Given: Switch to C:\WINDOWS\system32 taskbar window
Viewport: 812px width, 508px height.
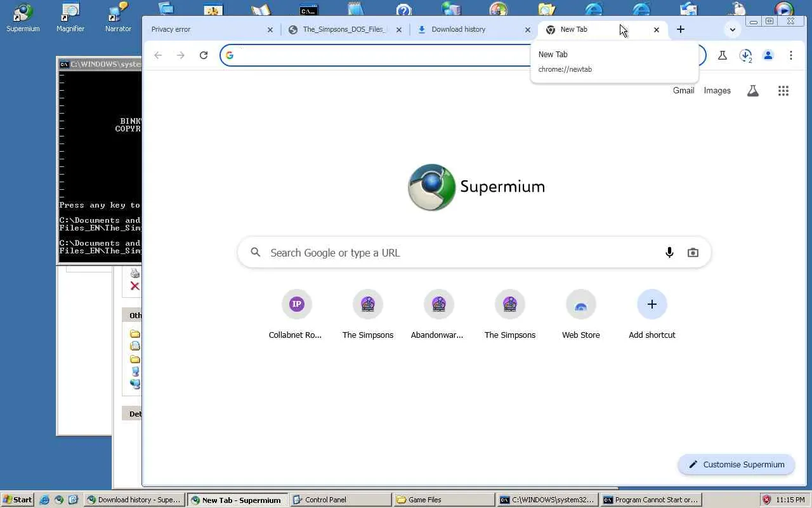Looking at the screenshot, I should (x=547, y=500).
